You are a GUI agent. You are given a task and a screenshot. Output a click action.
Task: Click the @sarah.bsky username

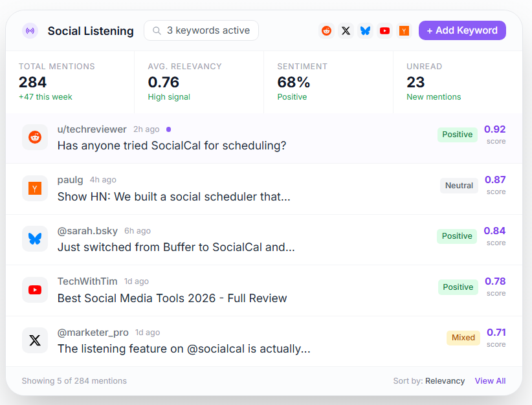[x=87, y=231]
